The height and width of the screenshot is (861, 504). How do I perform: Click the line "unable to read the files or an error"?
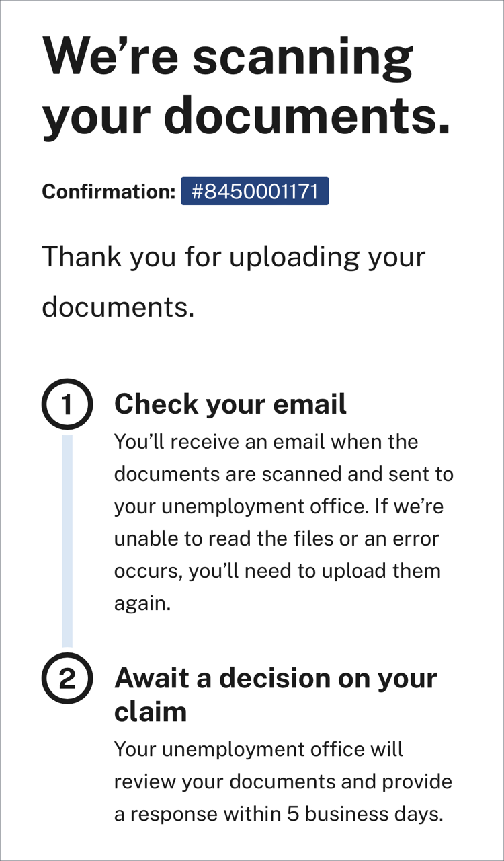(276, 539)
